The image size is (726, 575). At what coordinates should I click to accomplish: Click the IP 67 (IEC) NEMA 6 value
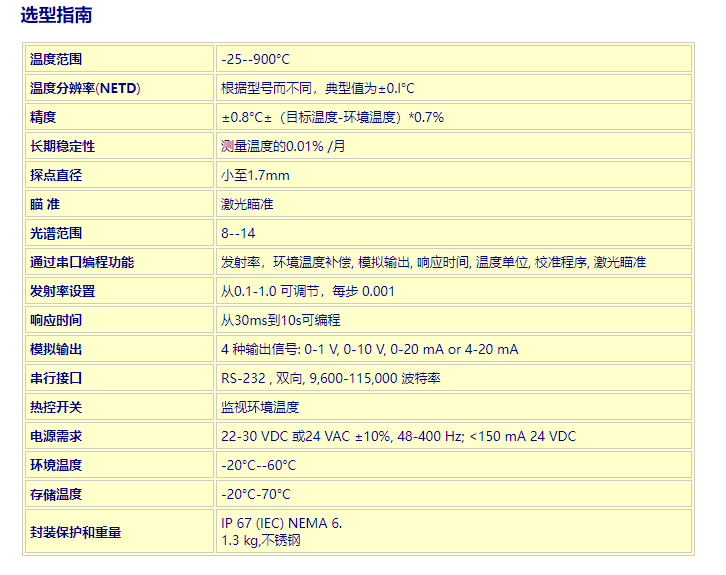point(281,523)
